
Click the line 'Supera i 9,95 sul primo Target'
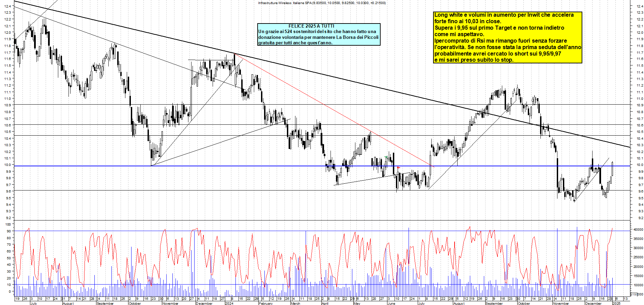[x=499, y=28]
